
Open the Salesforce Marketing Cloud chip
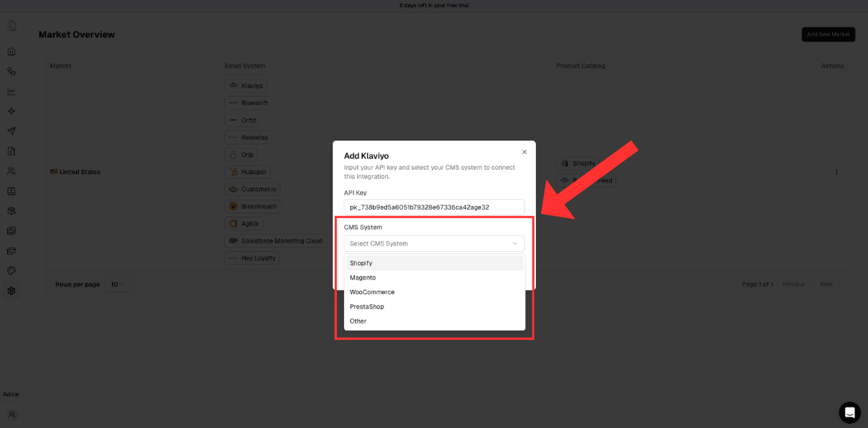[x=275, y=240]
